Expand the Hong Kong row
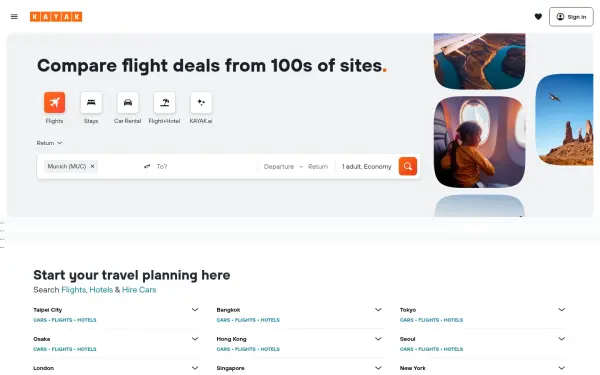Image resolution: width=600 pixels, height=375 pixels. tap(378, 339)
